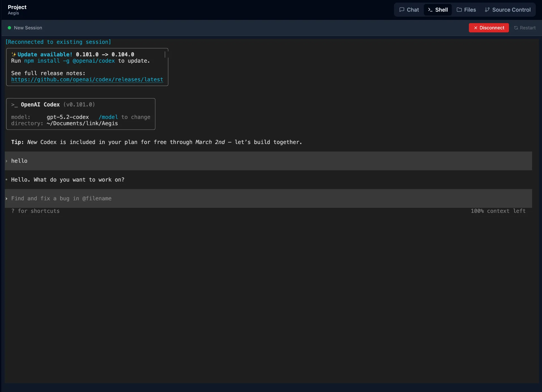The width and height of the screenshot is (542, 392).
Task: Restart the shell session
Action: tap(524, 28)
